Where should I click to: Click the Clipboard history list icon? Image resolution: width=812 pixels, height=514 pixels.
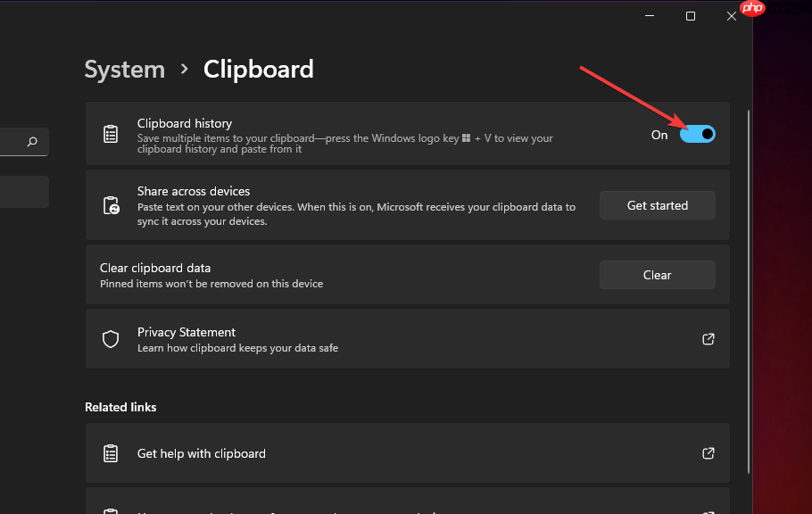coord(111,135)
